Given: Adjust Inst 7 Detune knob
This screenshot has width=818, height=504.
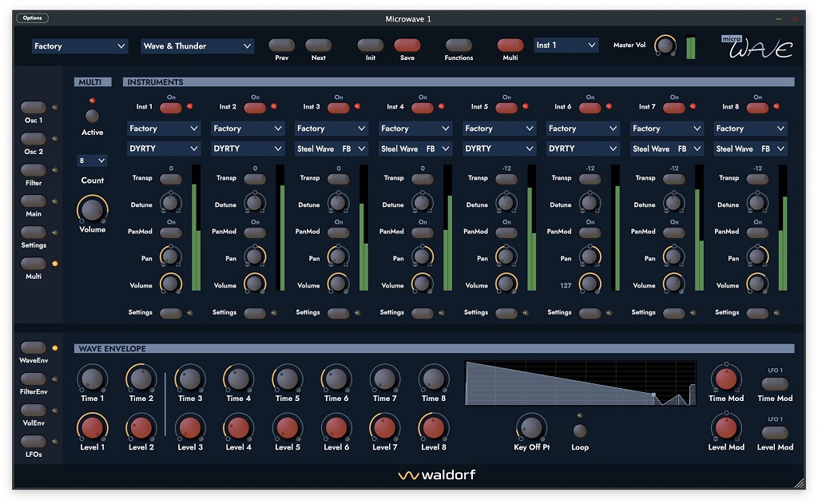Looking at the screenshot, I should coord(673,202).
